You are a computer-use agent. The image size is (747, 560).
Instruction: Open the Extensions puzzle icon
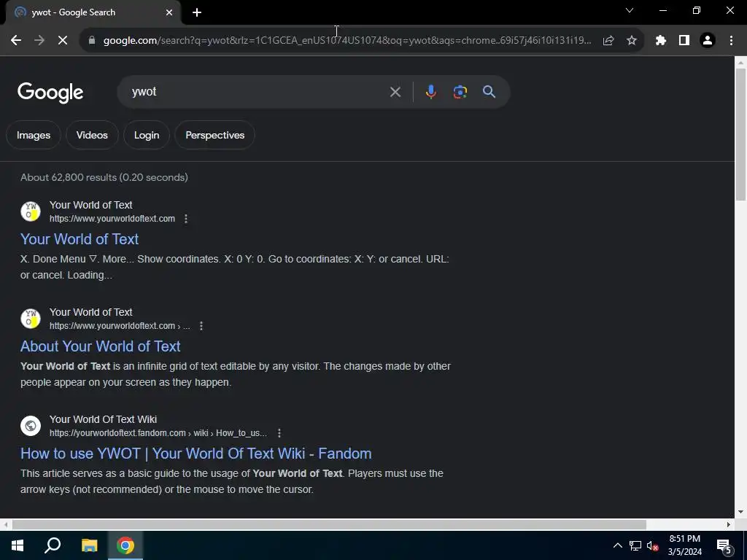coord(661,41)
